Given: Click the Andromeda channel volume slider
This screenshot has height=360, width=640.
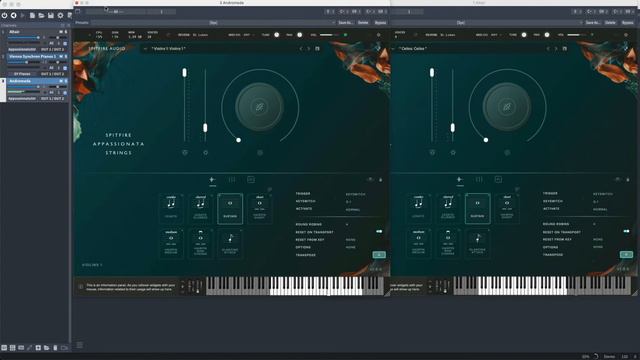Looking at the screenshot, I should point(24,87).
